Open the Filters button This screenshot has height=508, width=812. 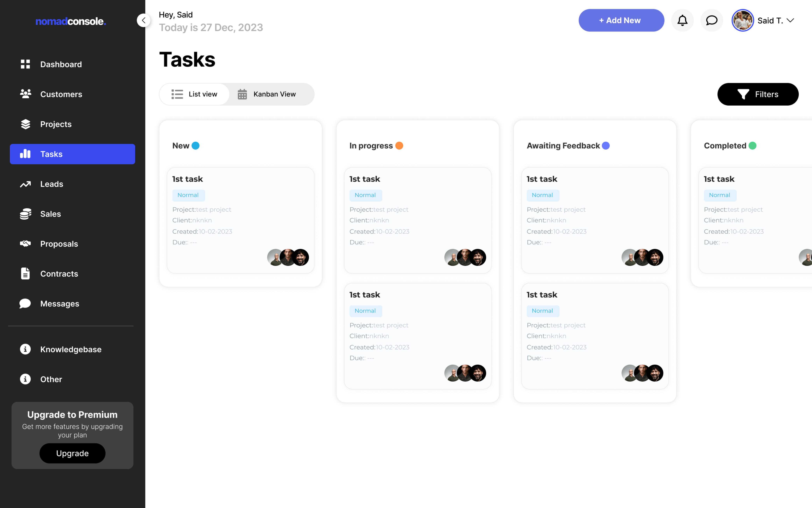[758, 94]
